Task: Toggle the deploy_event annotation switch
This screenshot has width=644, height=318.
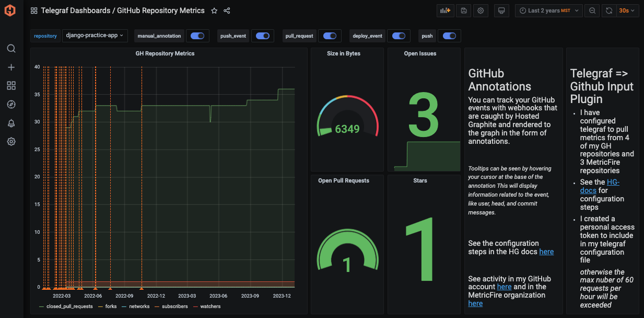Action: point(399,36)
